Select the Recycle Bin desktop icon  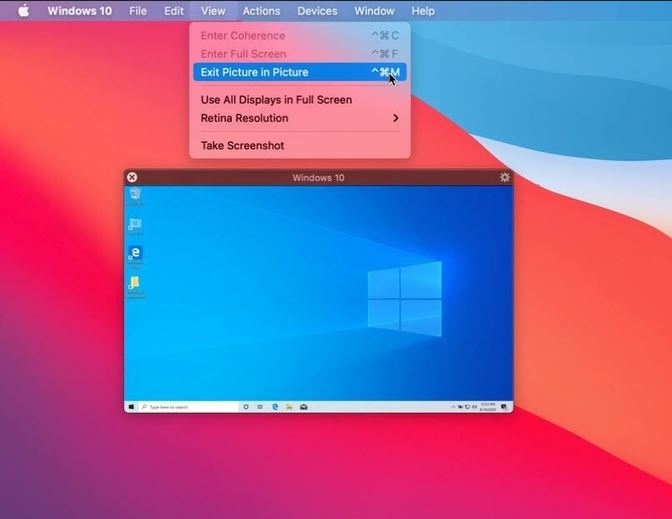click(x=135, y=196)
